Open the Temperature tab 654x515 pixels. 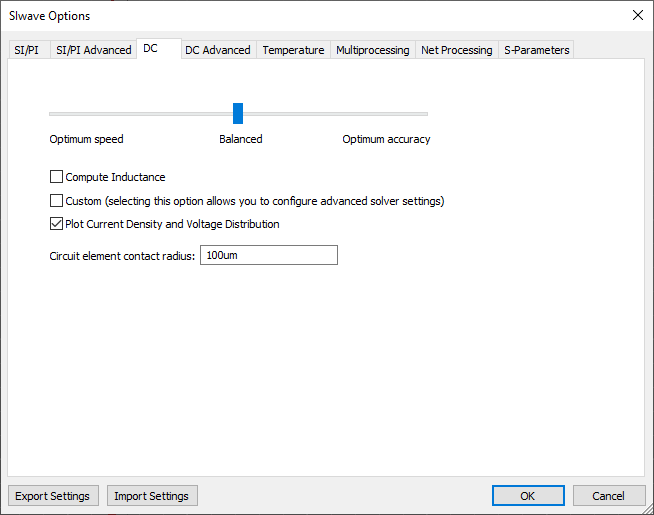pos(293,50)
